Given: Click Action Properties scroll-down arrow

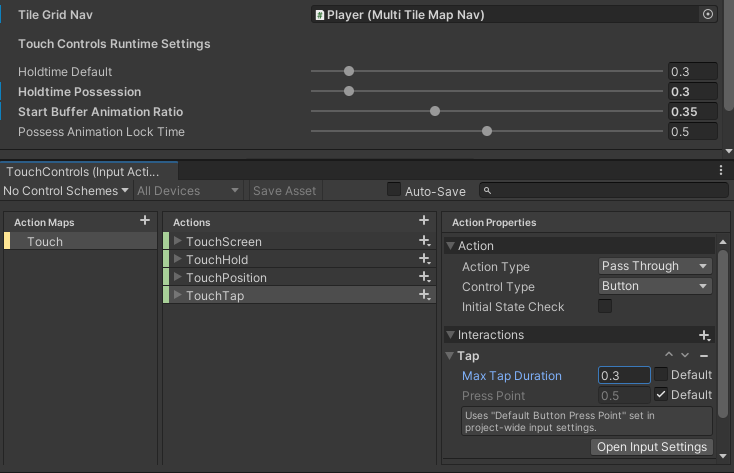Looking at the screenshot, I should pos(723,456).
